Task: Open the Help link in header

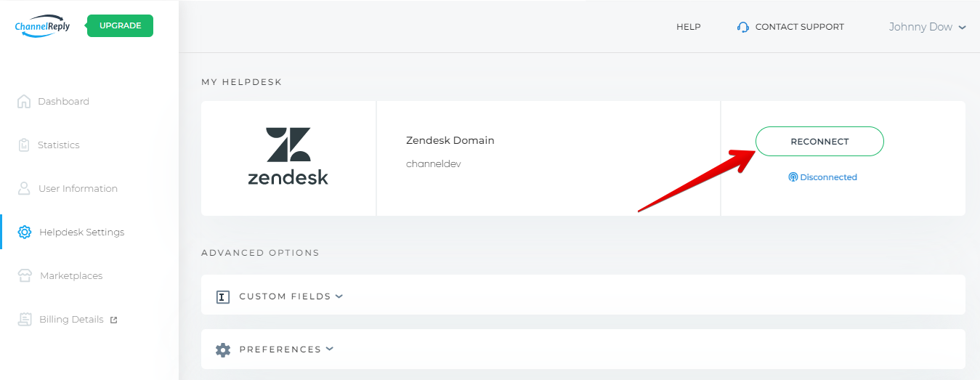Action: pos(689,27)
